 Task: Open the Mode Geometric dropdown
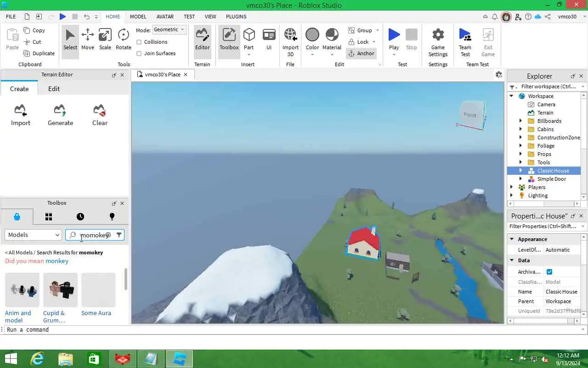[169, 29]
